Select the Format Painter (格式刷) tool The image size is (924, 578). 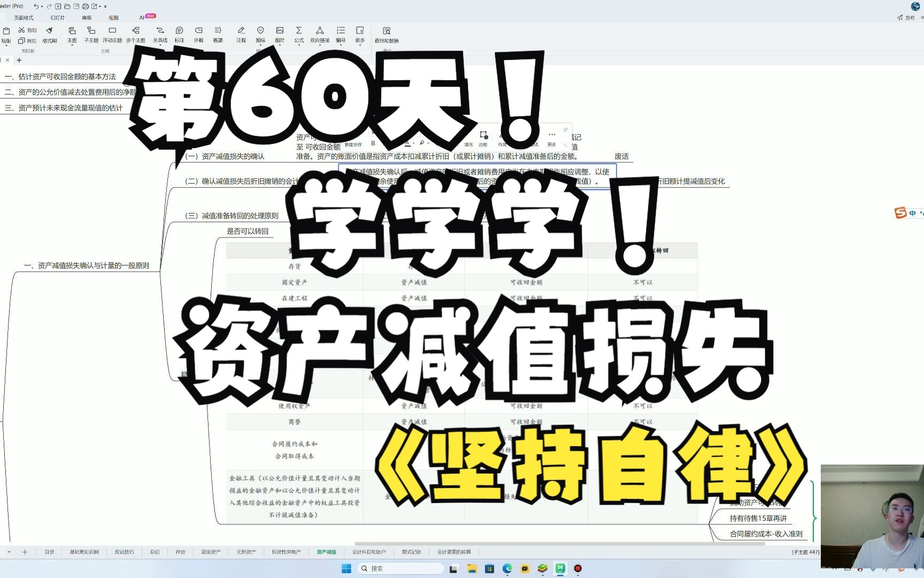click(x=49, y=34)
